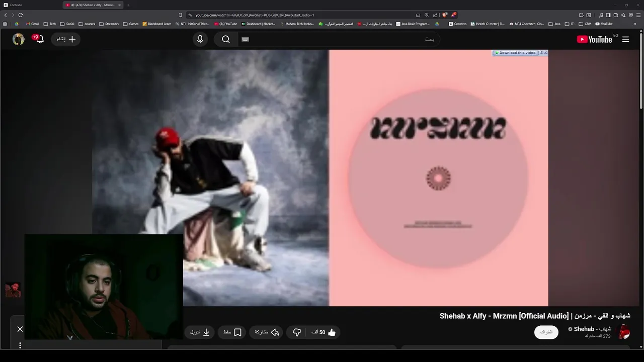Show hidden bookmarks with chevron

(635, 24)
